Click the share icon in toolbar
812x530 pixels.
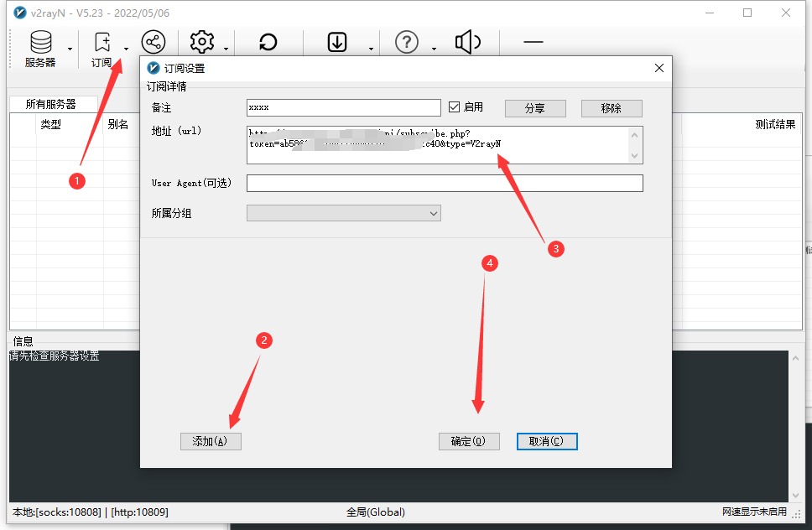coord(153,42)
